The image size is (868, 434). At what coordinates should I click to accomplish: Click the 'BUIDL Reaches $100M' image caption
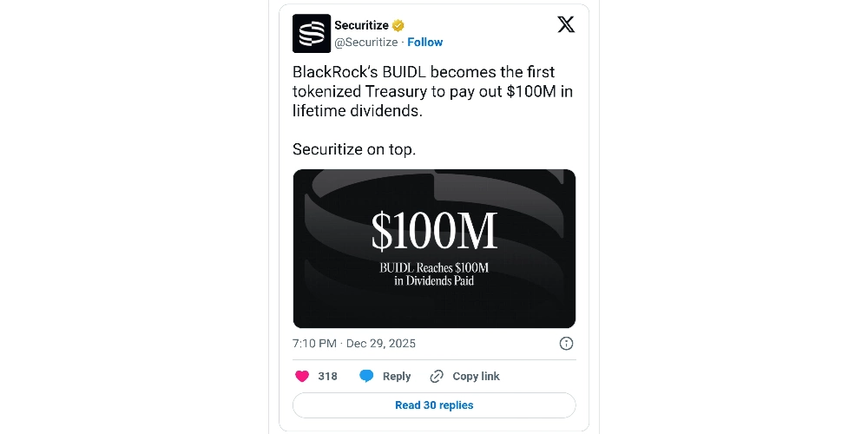434,267
